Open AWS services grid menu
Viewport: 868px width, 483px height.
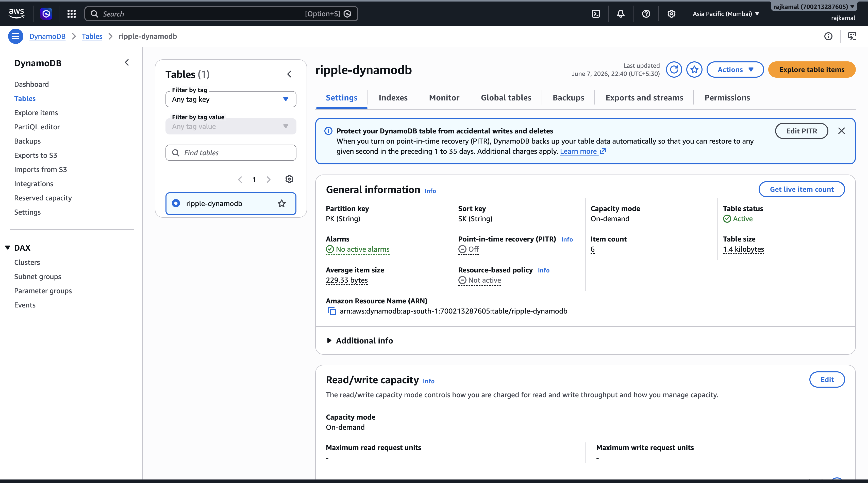[71, 14]
